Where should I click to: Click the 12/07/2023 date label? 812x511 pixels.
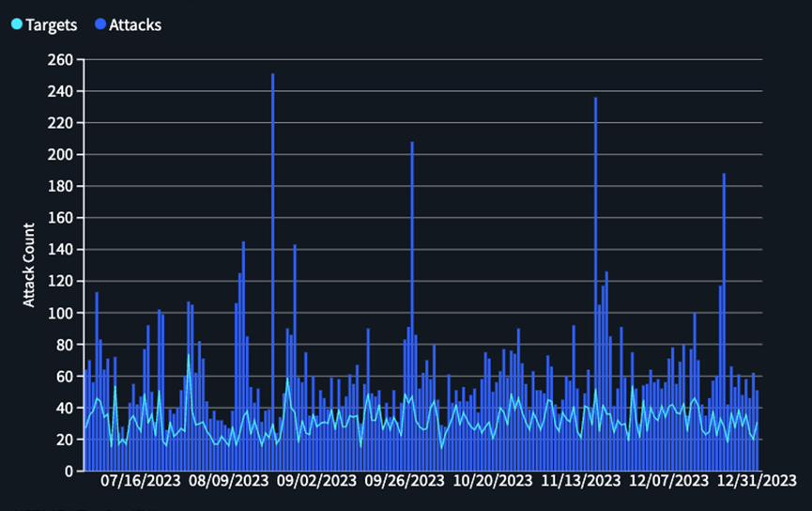tap(668, 483)
